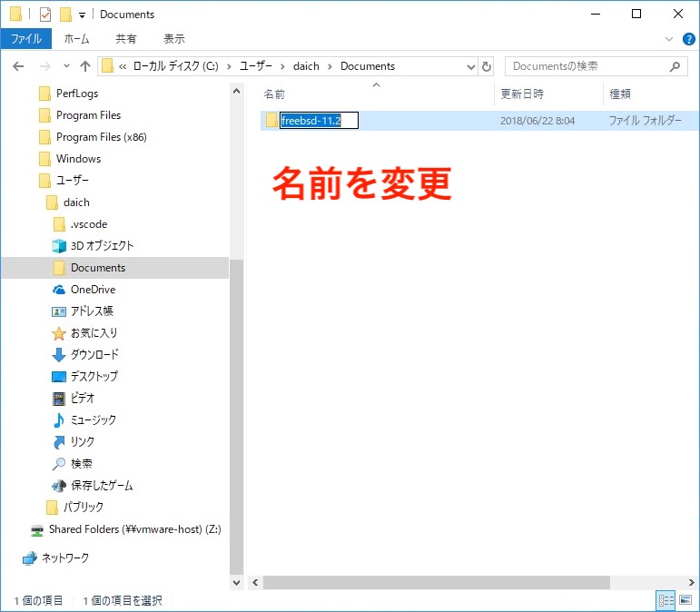The height and width of the screenshot is (612, 700).
Task: Click the horizontal scrollbar left arrow
Action: coord(255,583)
